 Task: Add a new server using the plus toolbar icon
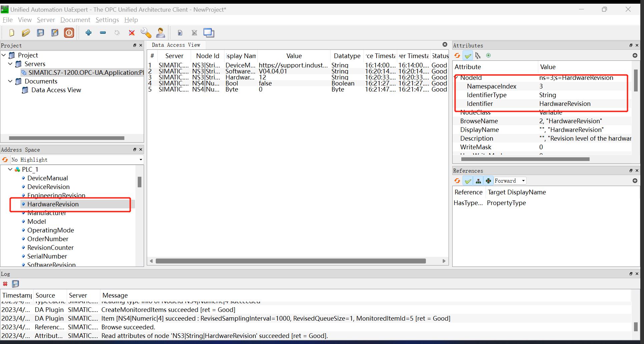89,32
